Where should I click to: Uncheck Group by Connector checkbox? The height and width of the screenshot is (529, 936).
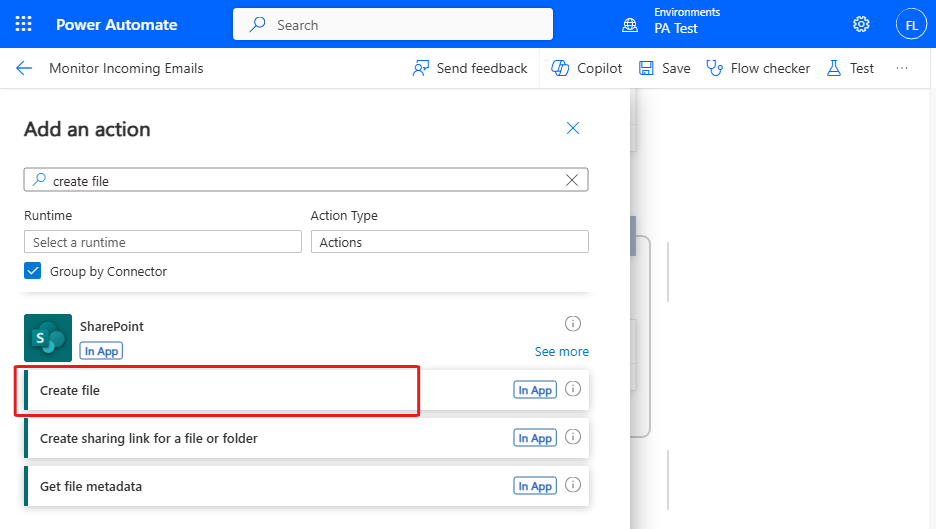(33, 271)
